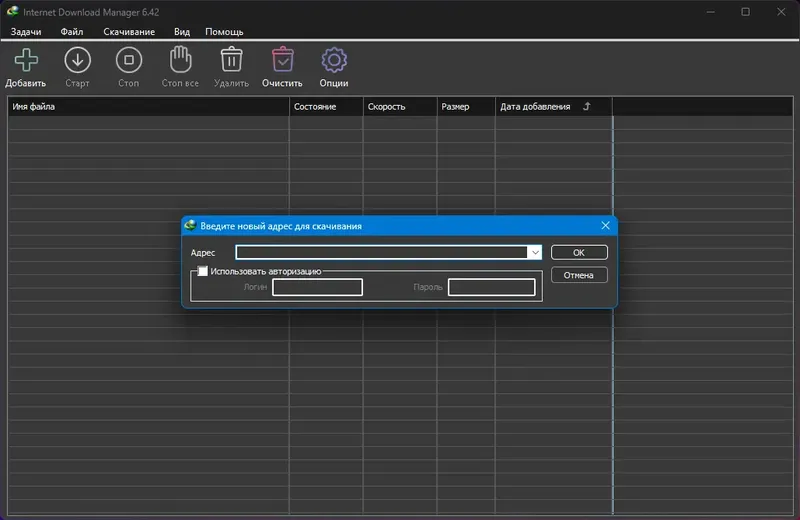
Task: Sort by Имя файла column header
Action: click(x=148, y=107)
